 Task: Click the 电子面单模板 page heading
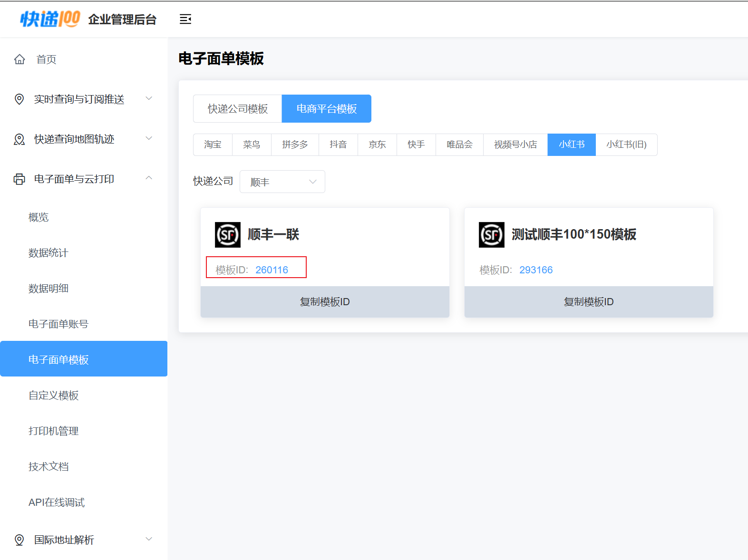pos(221,58)
